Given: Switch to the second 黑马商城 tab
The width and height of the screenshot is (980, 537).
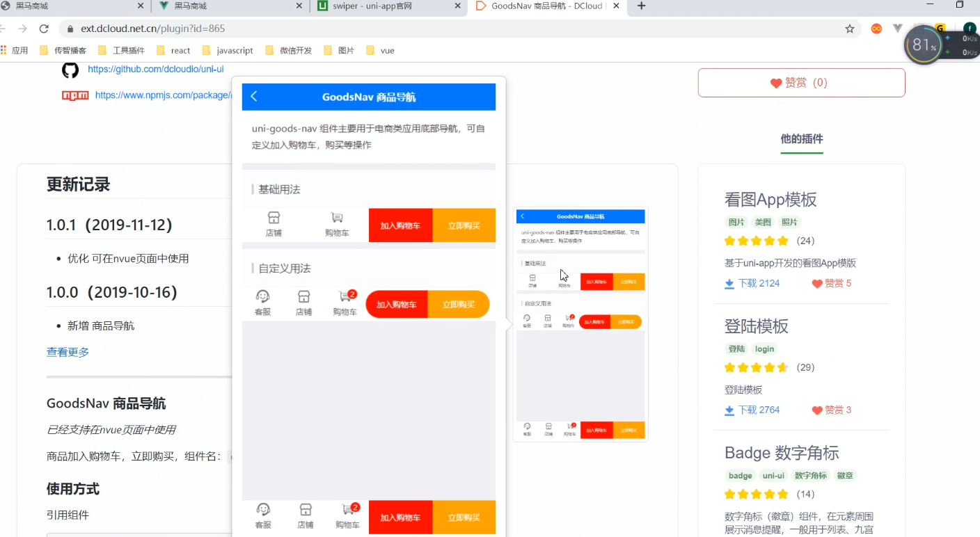Looking at the screenshot, I should (x=230, y=6).
